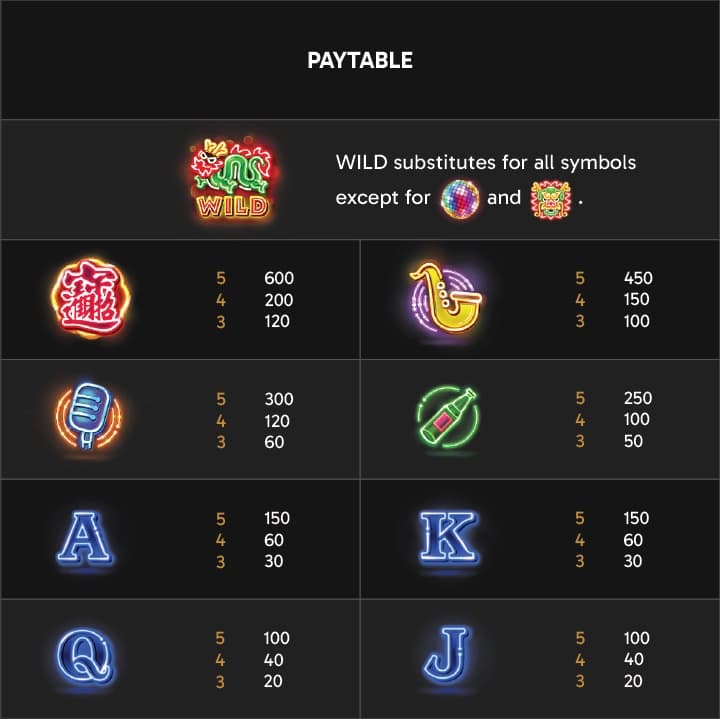Image resolution: width=720 pixels, height=719 pixels.
Task: Select the red Chinese character symbol
Action: click(90, 298)
